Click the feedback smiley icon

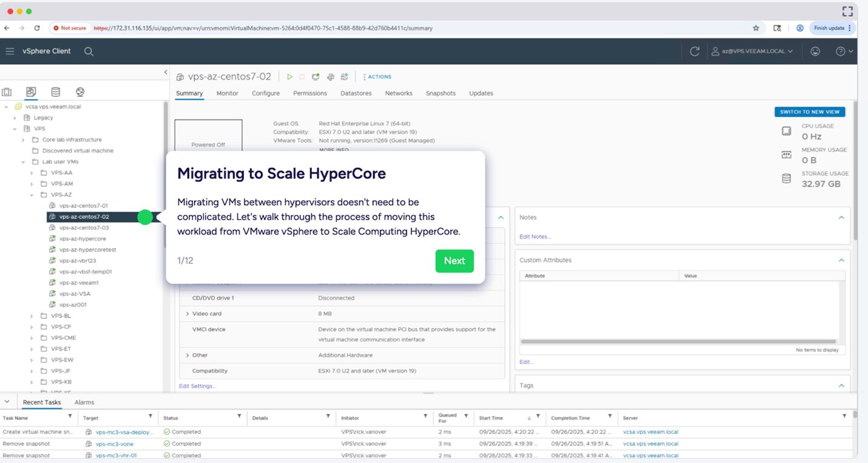coord(815,52)
